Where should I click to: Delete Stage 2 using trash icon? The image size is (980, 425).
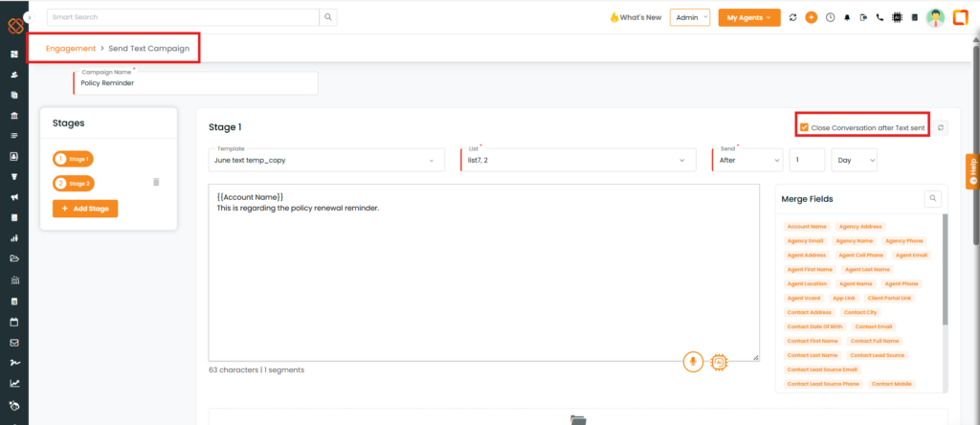click(x=157, y=182)
